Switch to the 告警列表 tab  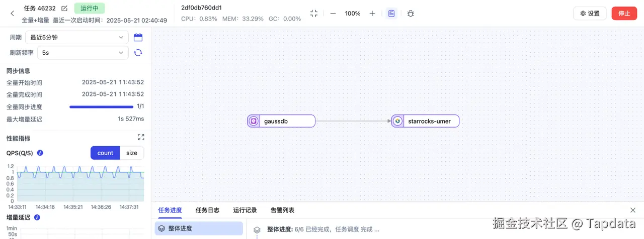[282, 210]
